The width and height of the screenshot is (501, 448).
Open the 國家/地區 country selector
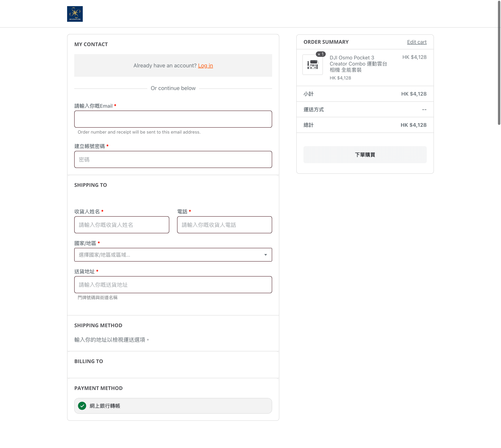pyautogui.click(x=173, y=255)
